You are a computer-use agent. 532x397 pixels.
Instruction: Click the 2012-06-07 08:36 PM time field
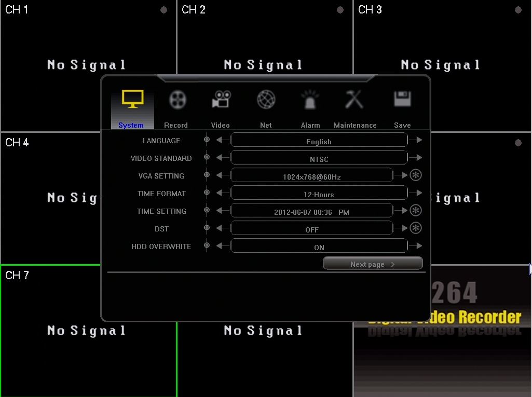coord(312,211)
